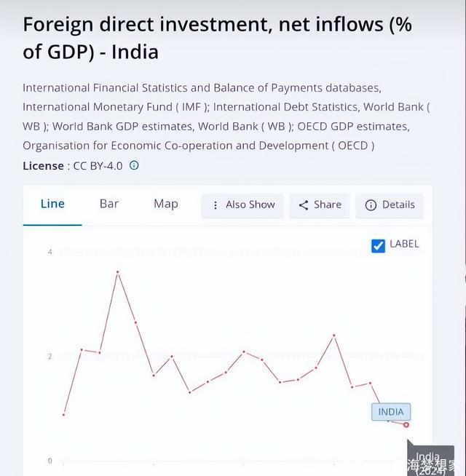Viewport: 466px width, 476px height.
Task: Click the share icon
Action: click(x=304, y=205)
